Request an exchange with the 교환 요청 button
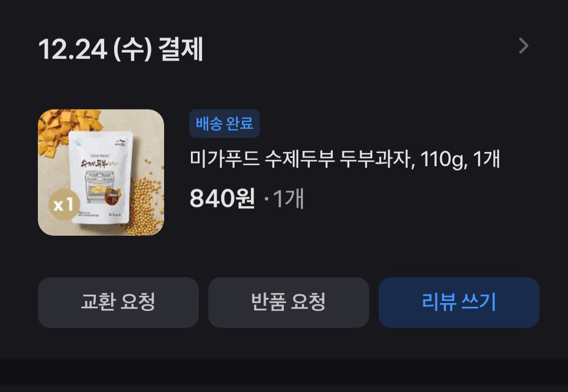The height and width of the screenshot is (392, 568). coord(118,303)
